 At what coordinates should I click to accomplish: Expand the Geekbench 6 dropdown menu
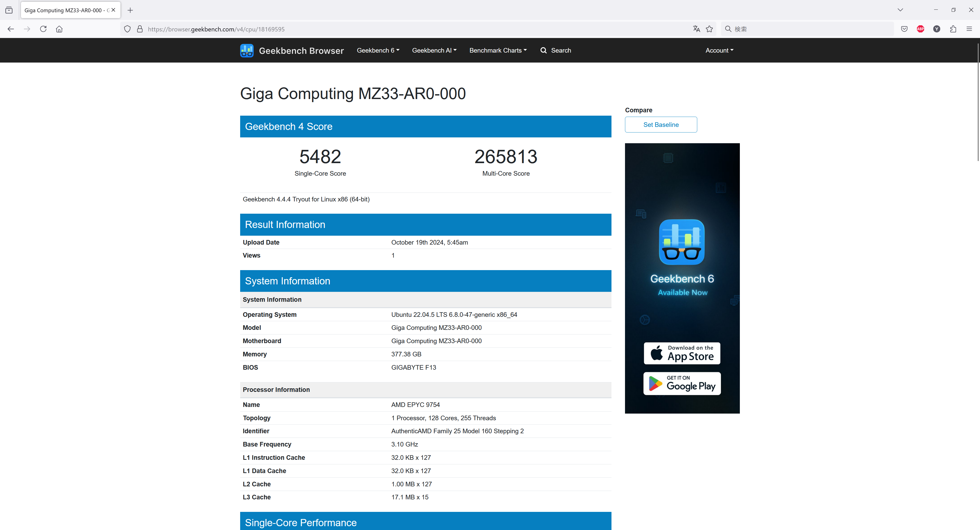coord(378,50)
